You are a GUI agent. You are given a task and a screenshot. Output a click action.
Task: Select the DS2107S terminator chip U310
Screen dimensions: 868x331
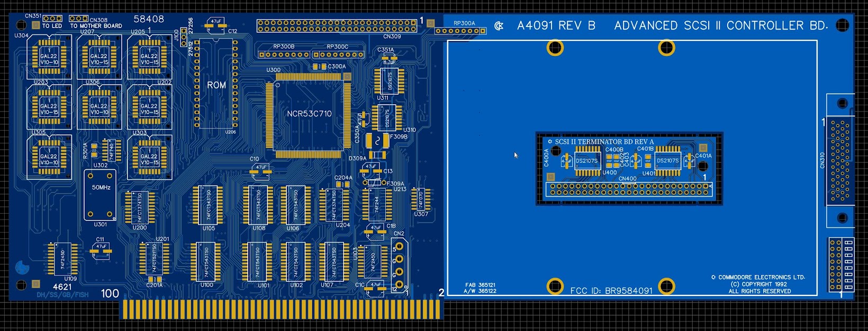[387, 117]
